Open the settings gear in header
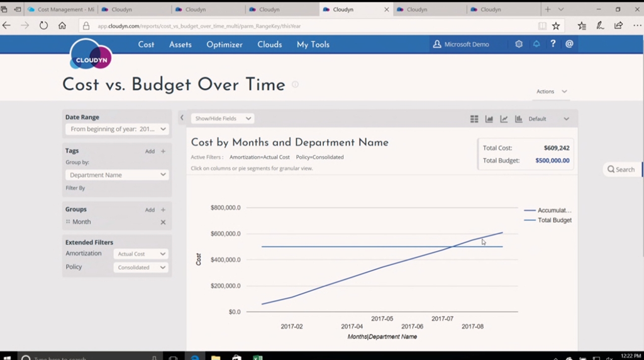The width and height of the screenshot is (644, 360). point(519,45)
